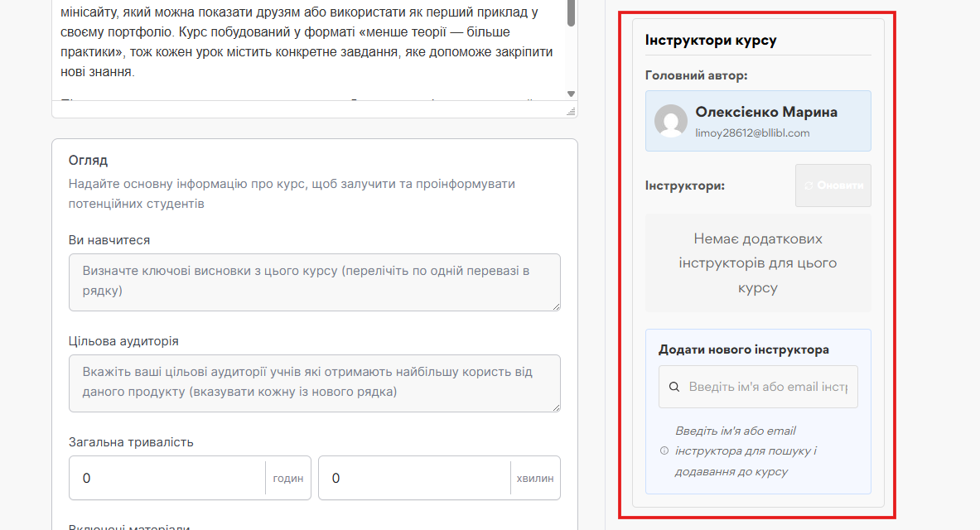The height and width of the screenshot is (530, 980).
Task: Click resize grip of Ви навчитеся textarea
Action: 556,306
